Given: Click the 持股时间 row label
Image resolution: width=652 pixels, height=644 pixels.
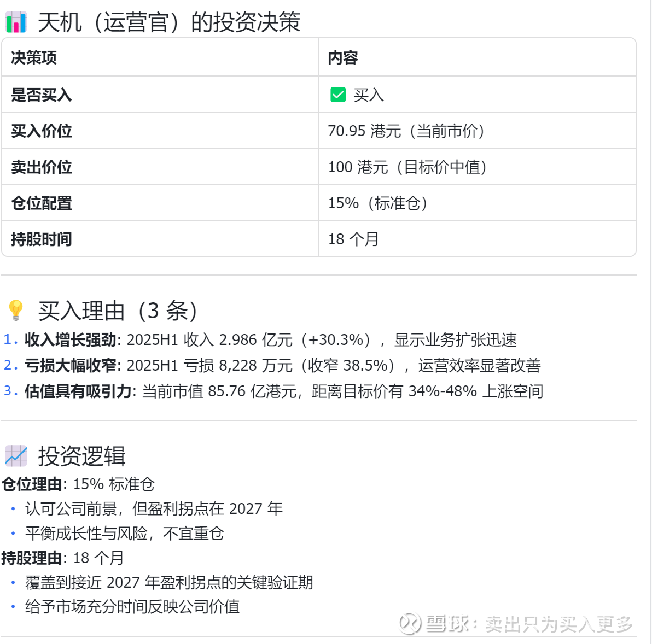Looking at the screenshot, I should [x=42, y=239].
